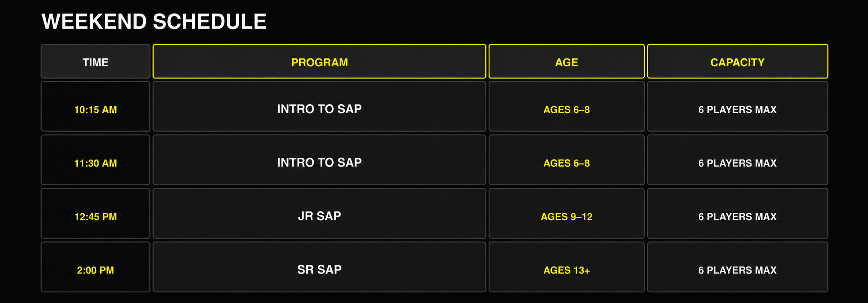
Task: Select the 11:30 AM time slot
Action: click(x=95, y=160)
